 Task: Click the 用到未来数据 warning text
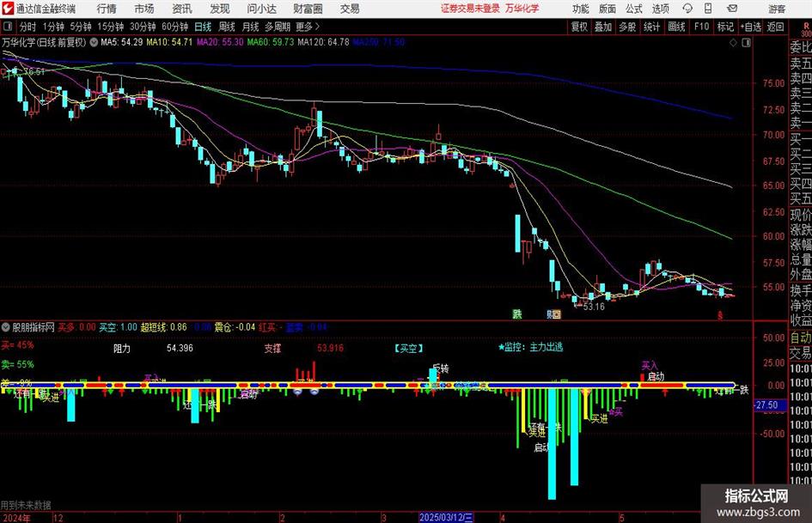[26, 505]
